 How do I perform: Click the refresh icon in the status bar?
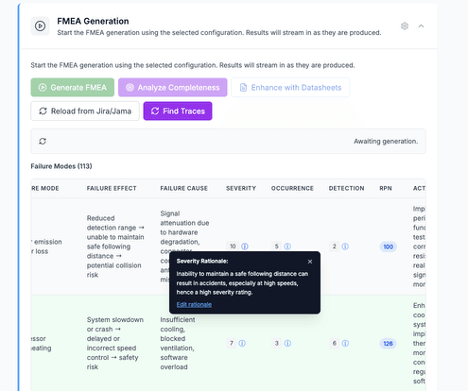[x=42, y=141]
